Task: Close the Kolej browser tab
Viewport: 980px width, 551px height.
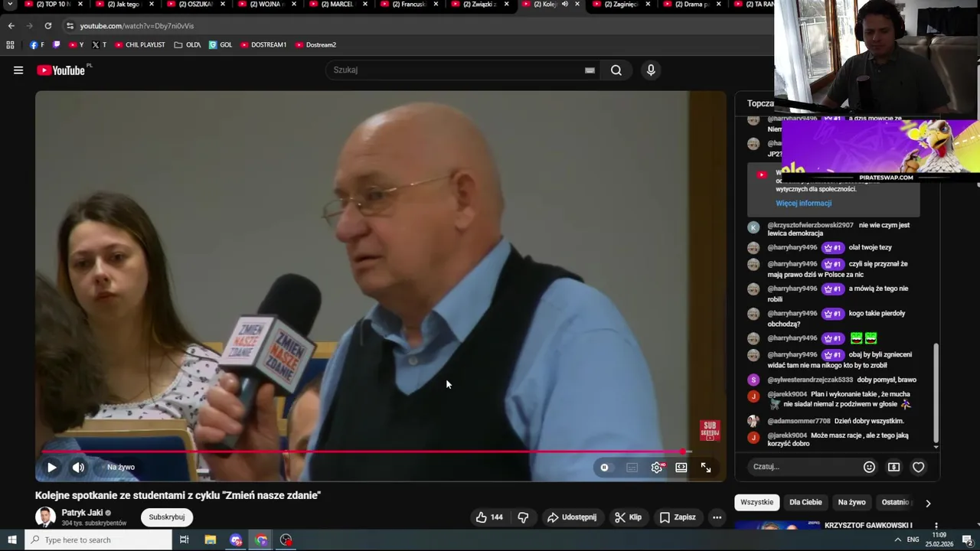Action: click(x=577, y=5)
